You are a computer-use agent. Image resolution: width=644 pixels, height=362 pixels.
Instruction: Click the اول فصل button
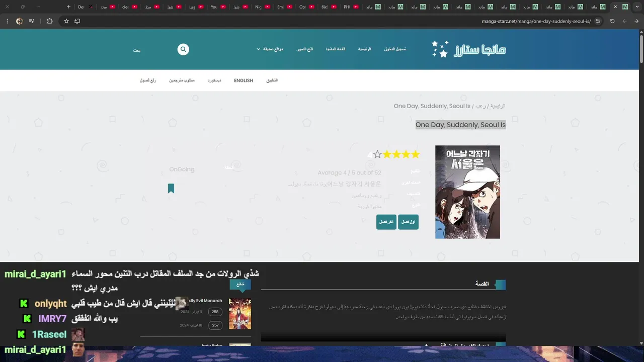408,222
